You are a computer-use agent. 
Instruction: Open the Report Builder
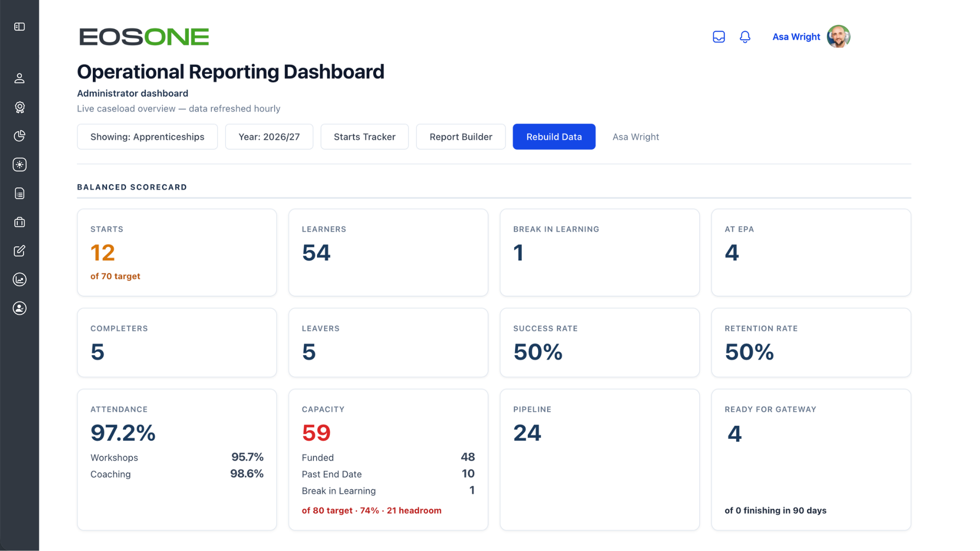point(460,137)
